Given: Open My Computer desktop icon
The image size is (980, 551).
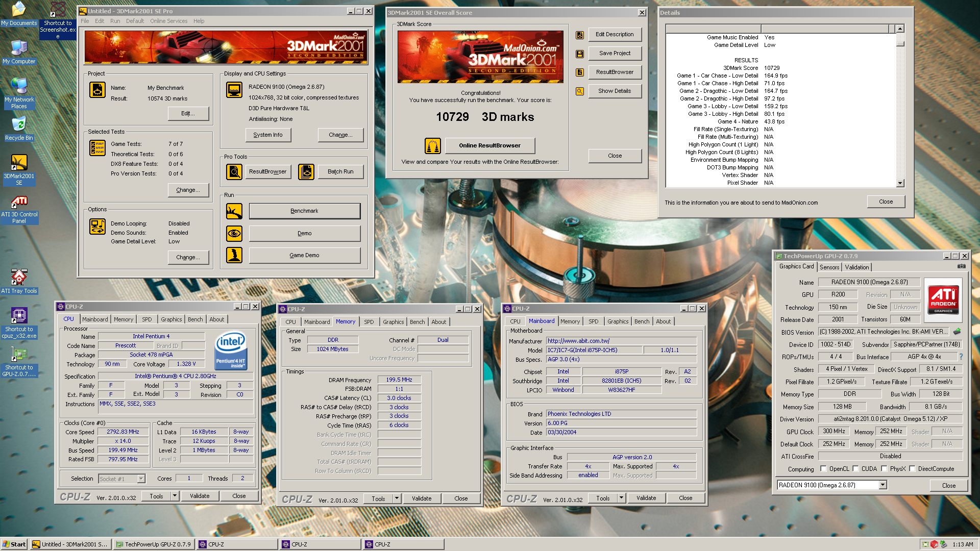Looking at the screenshot, I should click(19, 52).
